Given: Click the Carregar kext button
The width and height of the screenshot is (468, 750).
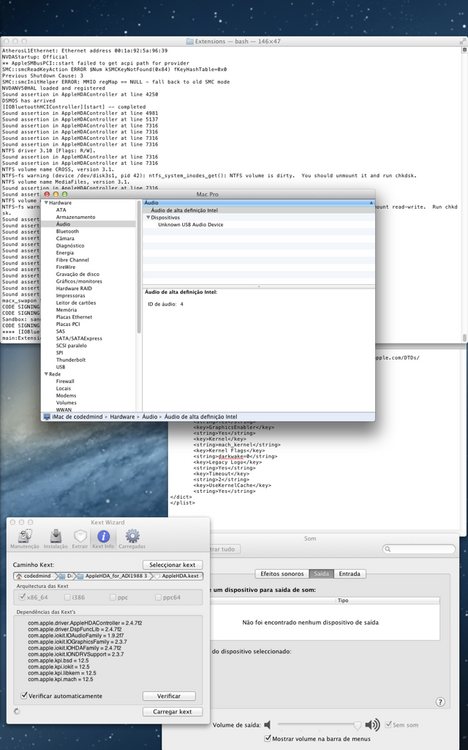Looking at the screenshot, I should 172,711.
